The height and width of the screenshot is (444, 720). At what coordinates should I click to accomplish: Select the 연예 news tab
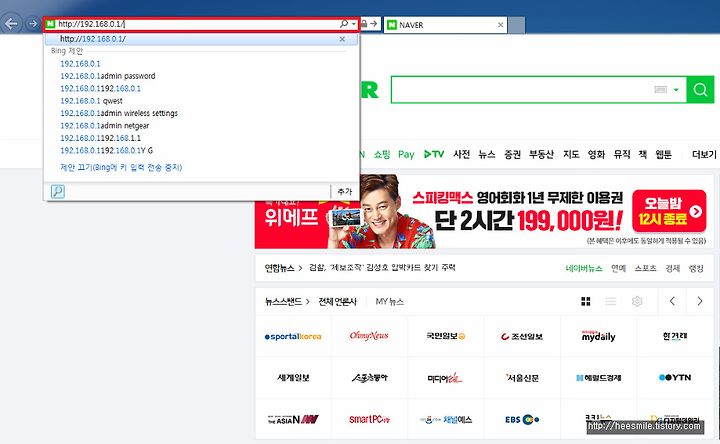pos(619,268)
